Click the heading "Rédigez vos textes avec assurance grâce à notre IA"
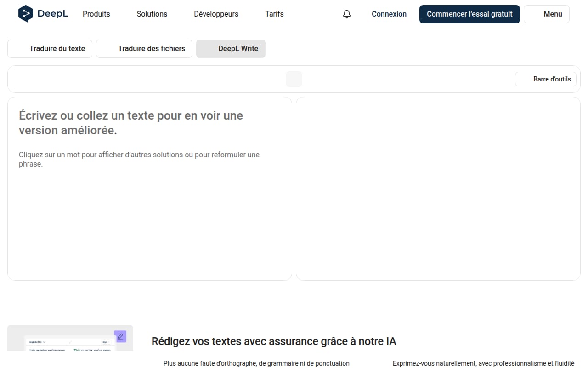This screenshot has height=368, width=588. [x=274, y=341]
